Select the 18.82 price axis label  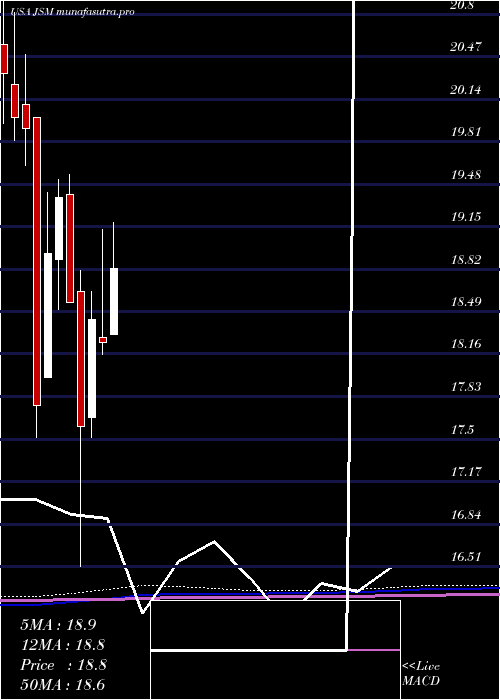(x=466, y=259)
